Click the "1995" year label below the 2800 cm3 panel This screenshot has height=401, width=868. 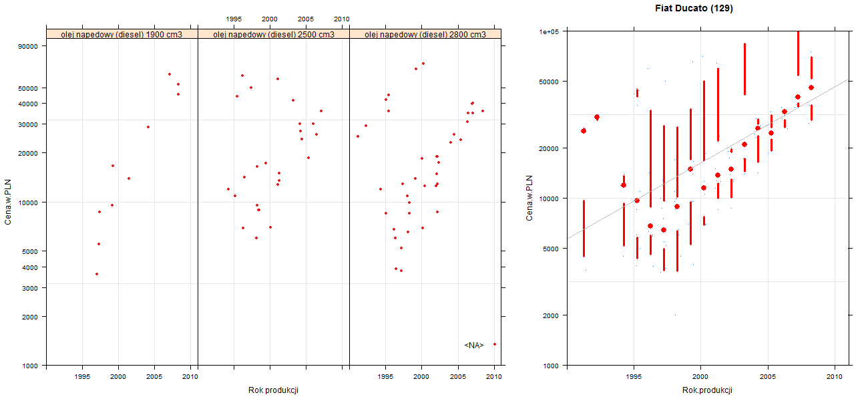[x=386, y=377]
